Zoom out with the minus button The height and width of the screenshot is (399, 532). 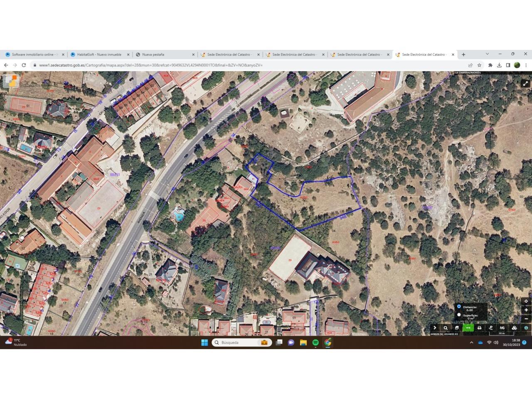click(x=526, y=319)
